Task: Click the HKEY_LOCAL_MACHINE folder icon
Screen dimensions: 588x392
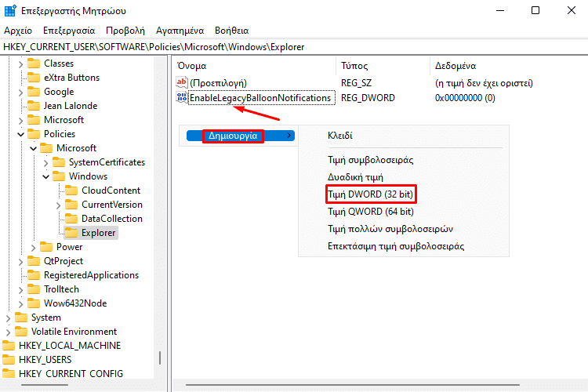Action: (9, 346)
